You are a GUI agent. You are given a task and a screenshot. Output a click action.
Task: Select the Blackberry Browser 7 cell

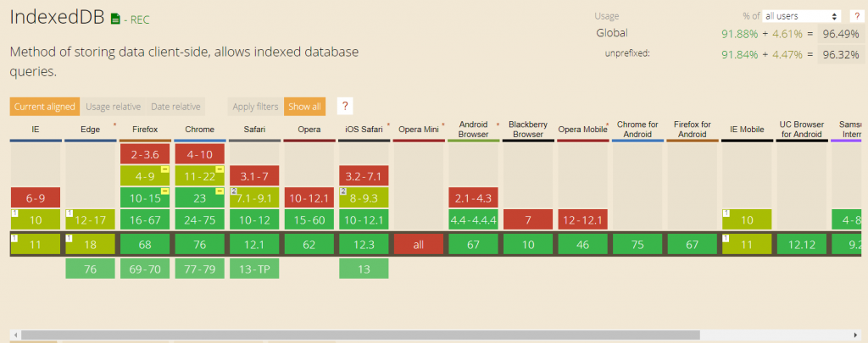click(x=528, y=219)
